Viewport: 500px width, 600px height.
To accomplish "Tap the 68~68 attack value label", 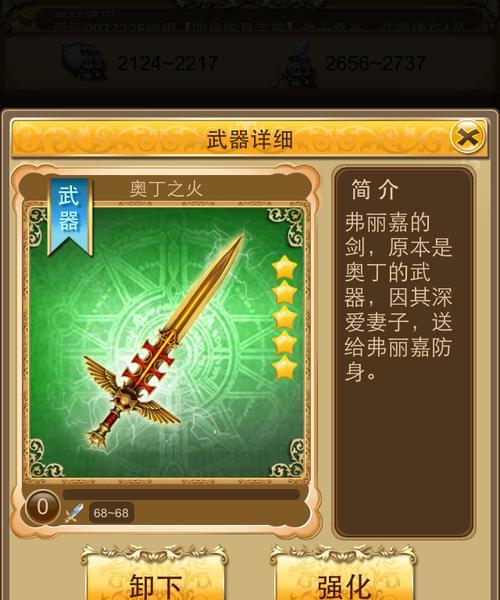I will pyautogui.click(x=111, y=513).
